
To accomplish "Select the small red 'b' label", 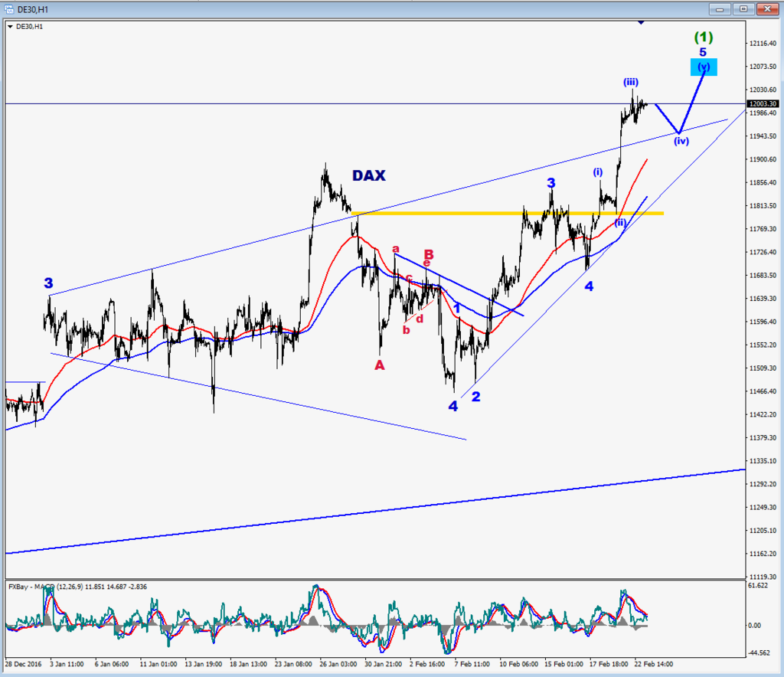I will tap(406, 330).
